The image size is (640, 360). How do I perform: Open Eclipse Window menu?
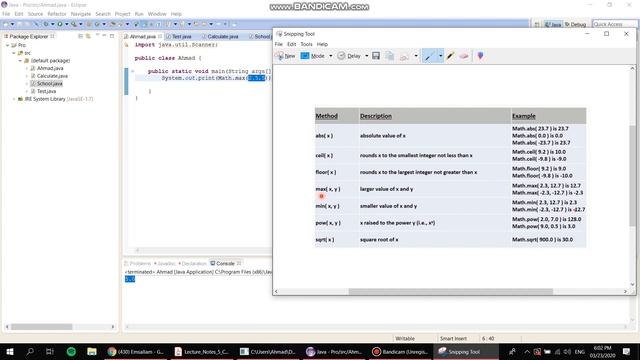coord(157,14)
